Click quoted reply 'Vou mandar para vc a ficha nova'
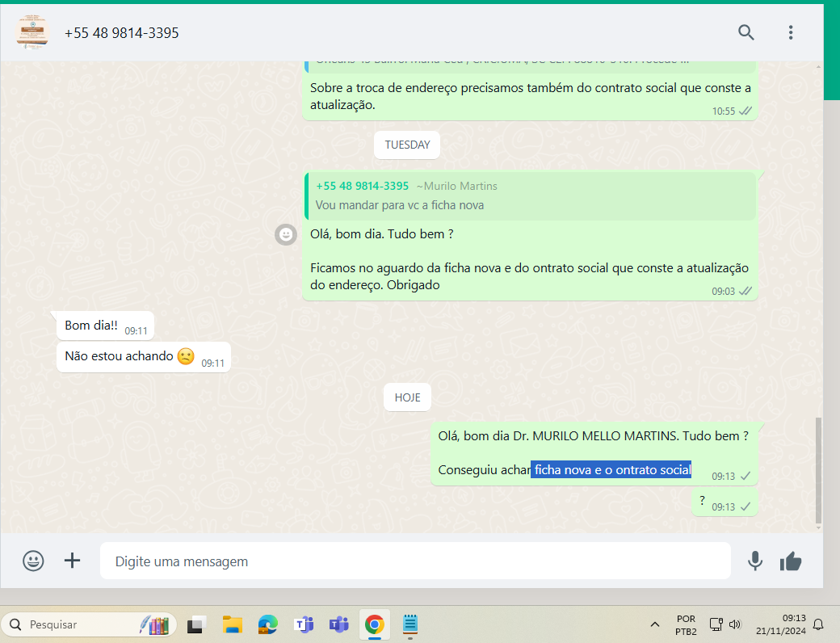This screenshot has height=643, width=840. click(x=530, y=195)
